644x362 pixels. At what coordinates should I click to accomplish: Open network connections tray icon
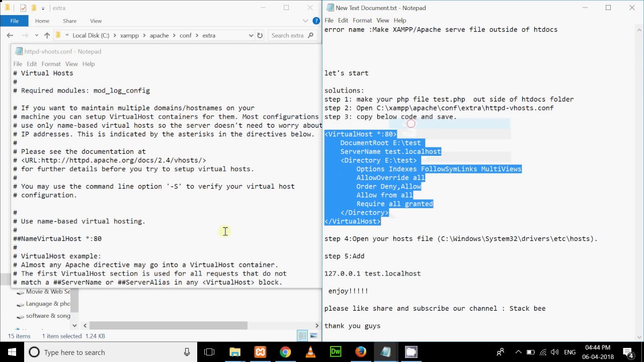[x=542, y=352]
